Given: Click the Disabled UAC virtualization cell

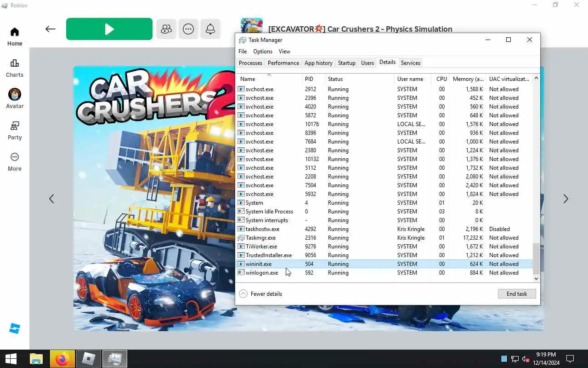Looking at the screenshot, I should pos(499,229).
